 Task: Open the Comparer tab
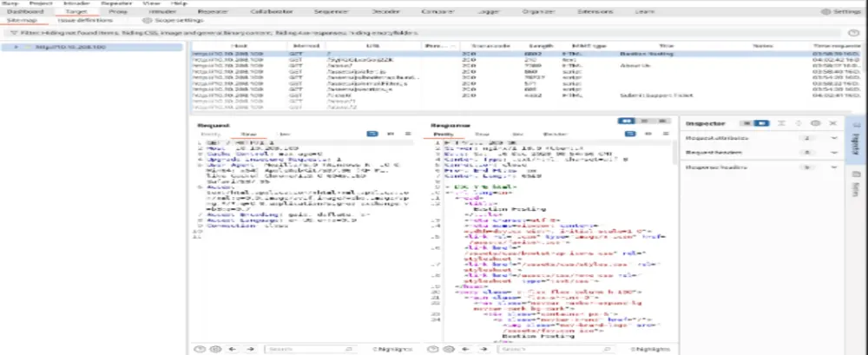click(437, 11)
